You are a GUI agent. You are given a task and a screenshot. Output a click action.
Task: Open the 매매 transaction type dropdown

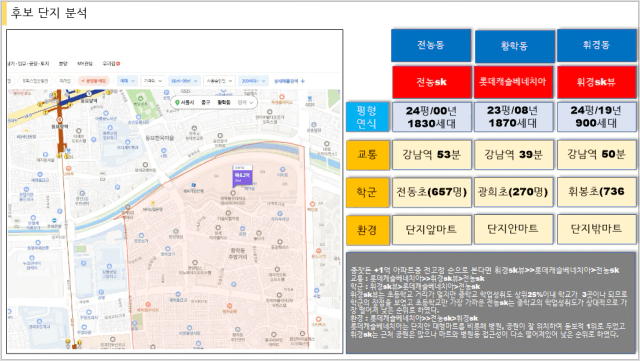[x=127, y=81]
